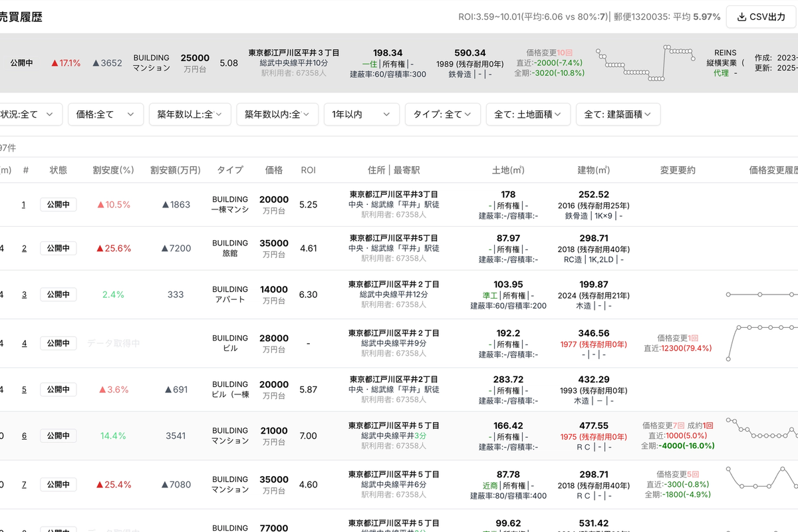This screenshot has height=532, width=798.
Task: Open listing number 1 link
Action: point(24,204)
